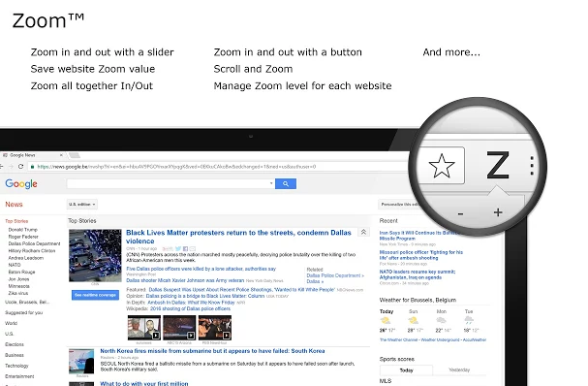Play the first video thumbnail
The height and width of the screenshot is (386, 588).
click(144, 328)
